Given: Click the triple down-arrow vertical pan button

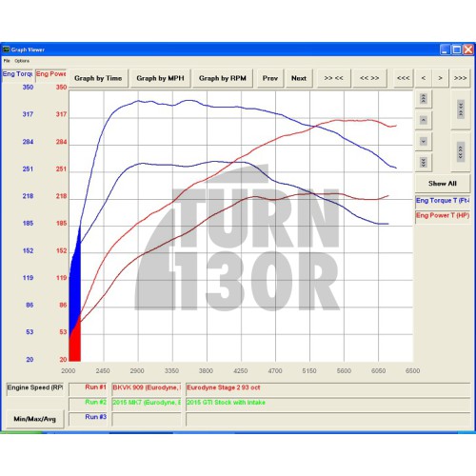Looking at the screenshot, I should click(424, 162).
